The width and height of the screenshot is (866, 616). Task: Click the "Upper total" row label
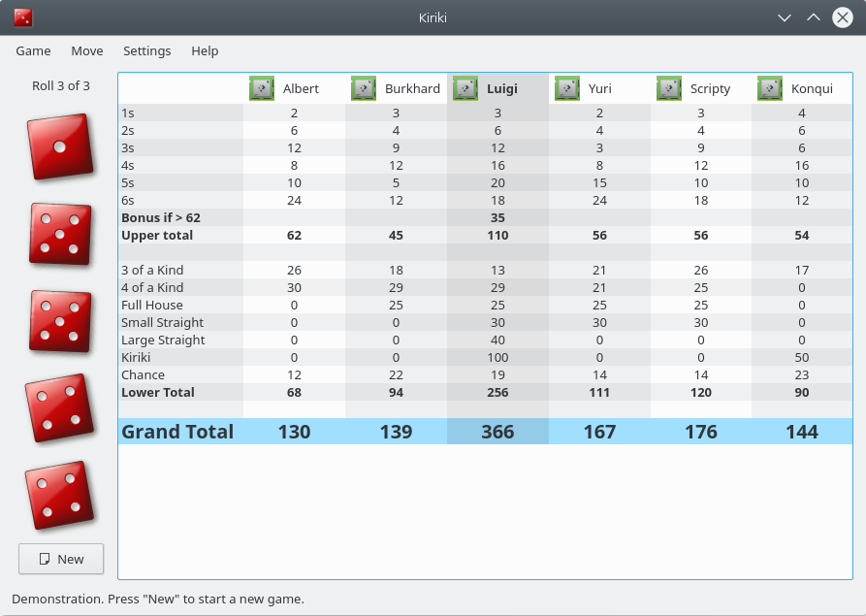pyautogui.click(x=157, y=236)
